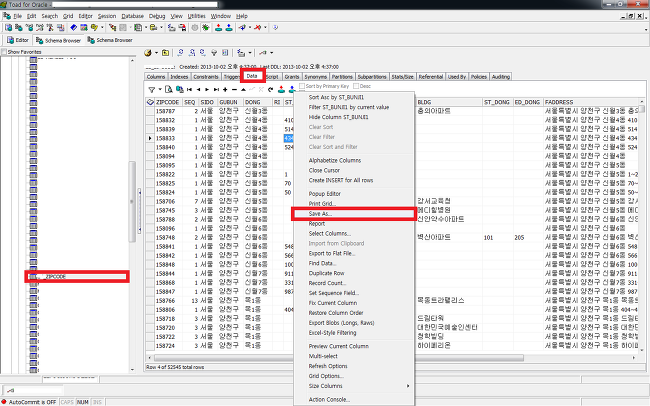Screen dimensions: 650x406
Task: Open dropdown beside red disconnect icon
Action: point(265,27)
